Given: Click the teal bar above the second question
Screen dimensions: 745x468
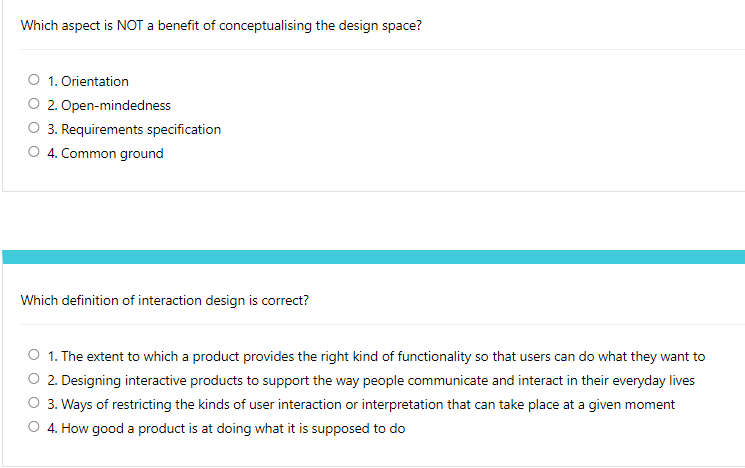Looking at the screenshot, I should 372,257.
